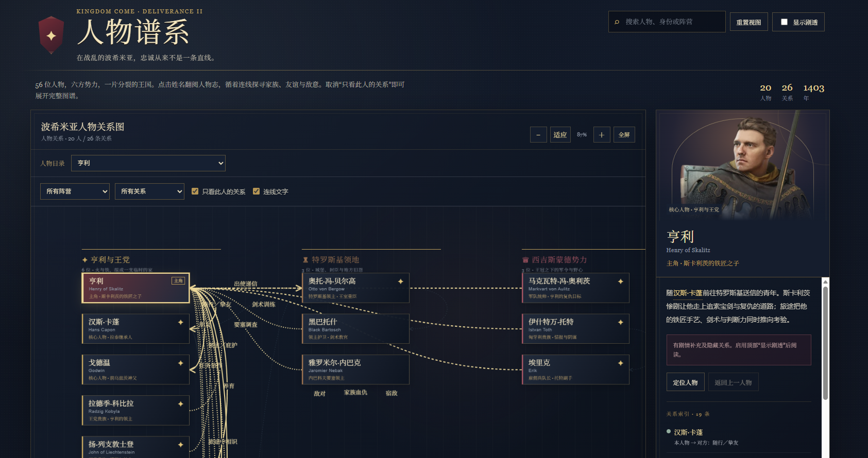The width and height of the screenshot is (868, 458).
Task: Open the 人物目录 dropdown showing 亨利
Action: (x=148, y=163)
